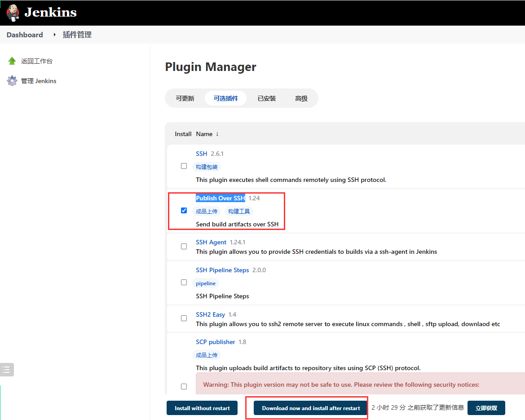Check the SCP publisher plugin checkbox
The height and width of the screenshot is (420, 525).
click(x=184, y=386)
